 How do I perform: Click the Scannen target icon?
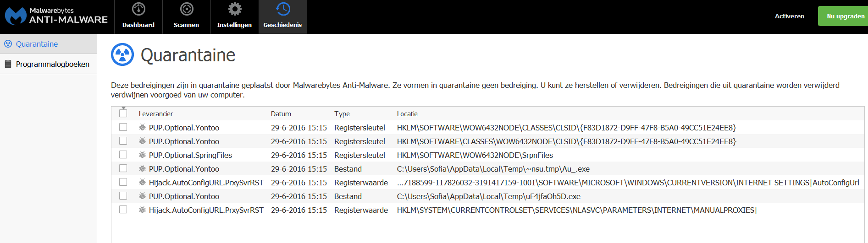tap(187, 9)
